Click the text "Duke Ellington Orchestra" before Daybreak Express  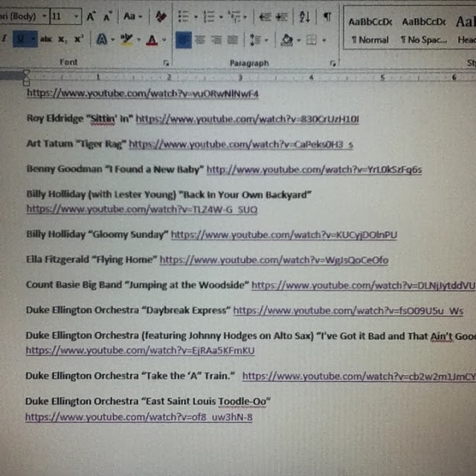click(83, 310)
